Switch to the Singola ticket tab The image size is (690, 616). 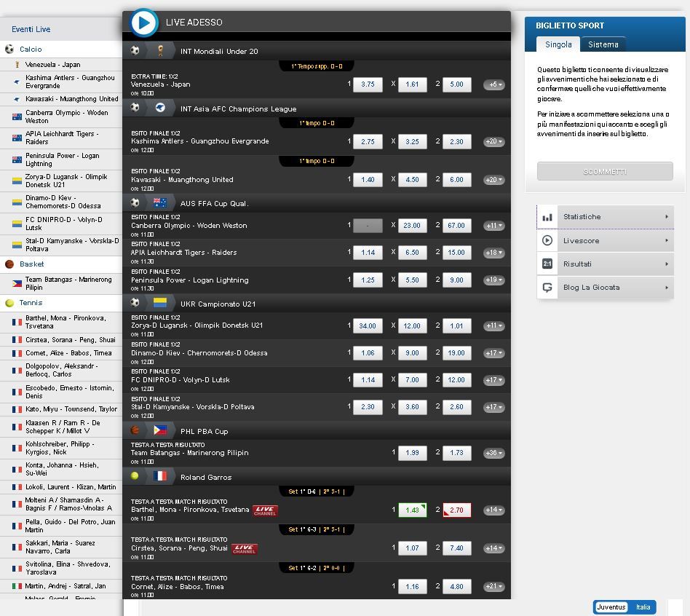(x=558, y=44)
